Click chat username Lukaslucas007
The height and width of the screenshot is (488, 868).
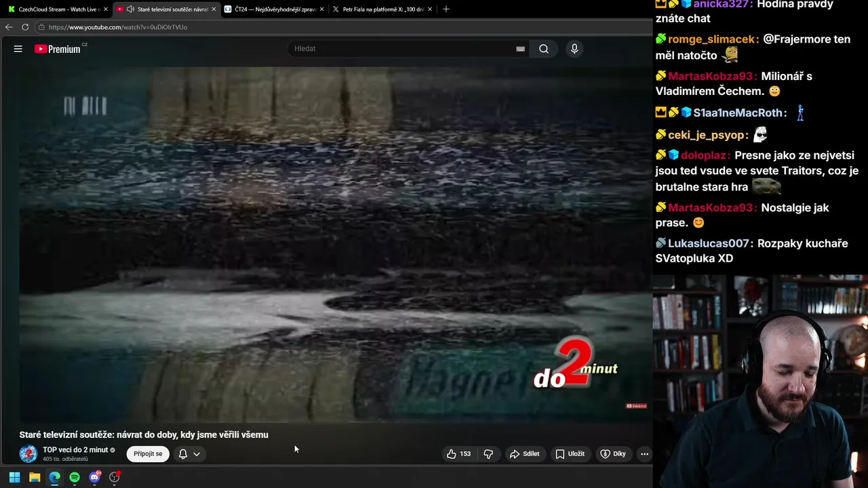point(709,243)
